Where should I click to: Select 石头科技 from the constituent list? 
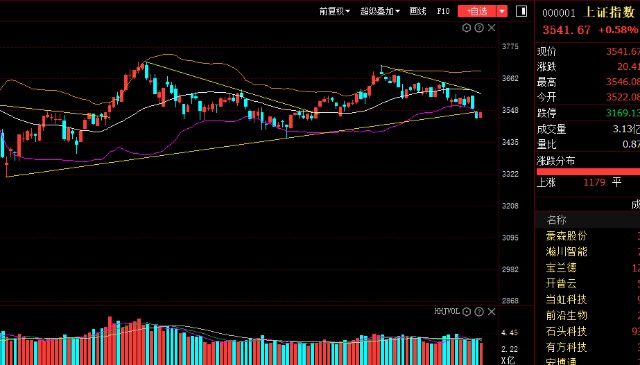pos(566,331)
